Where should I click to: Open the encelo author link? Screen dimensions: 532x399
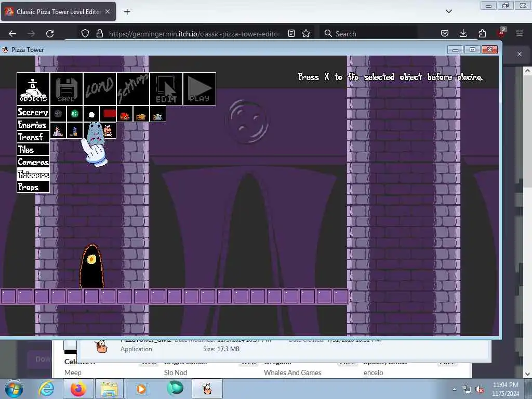point(373,373)
